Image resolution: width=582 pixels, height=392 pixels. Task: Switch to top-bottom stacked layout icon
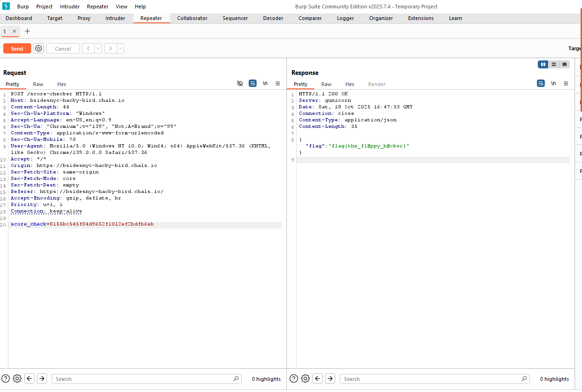tap(554, 65)
